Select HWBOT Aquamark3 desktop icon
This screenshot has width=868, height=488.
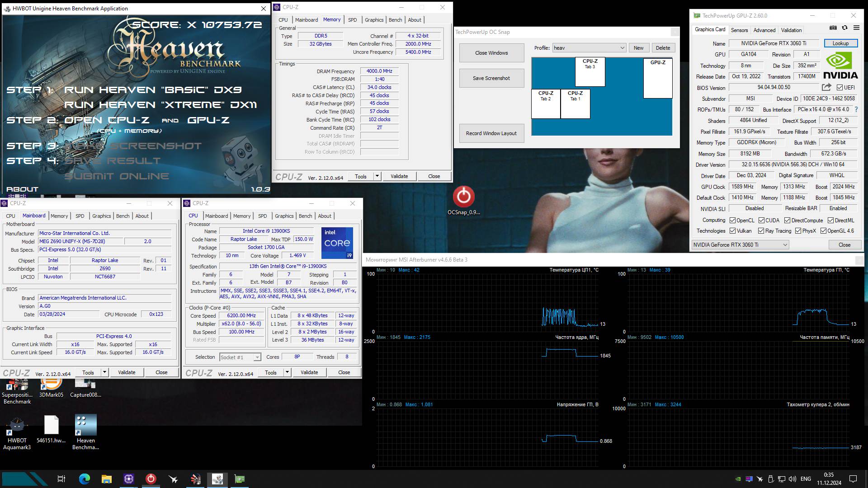(17, 433)
